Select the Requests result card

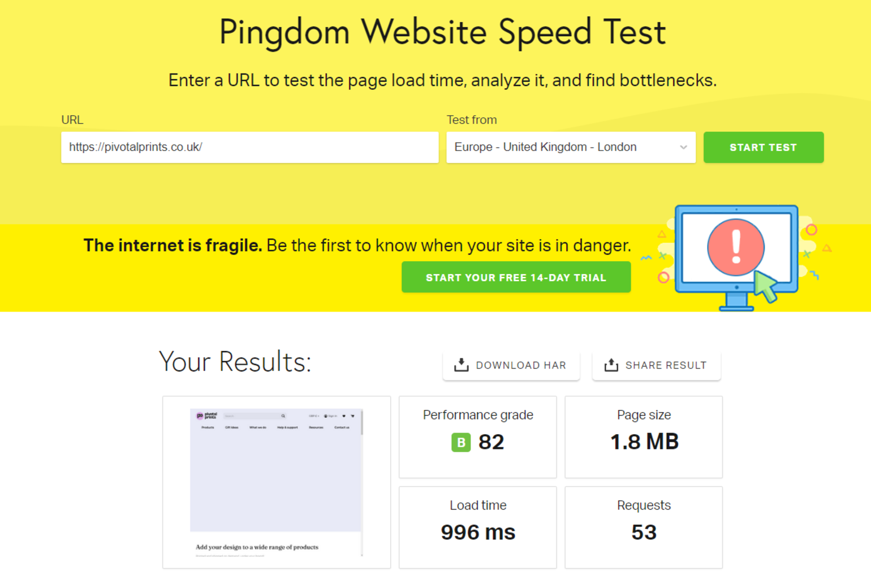[644, 528]
